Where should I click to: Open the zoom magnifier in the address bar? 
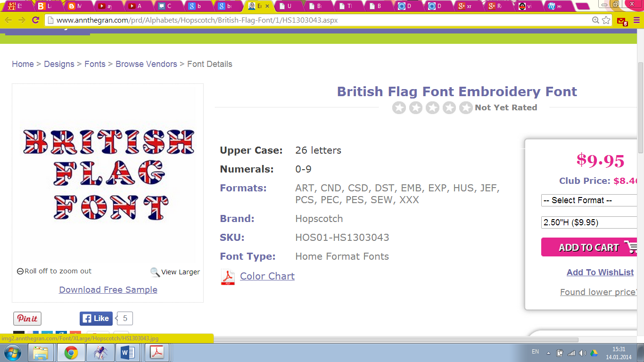coord(596,20)
